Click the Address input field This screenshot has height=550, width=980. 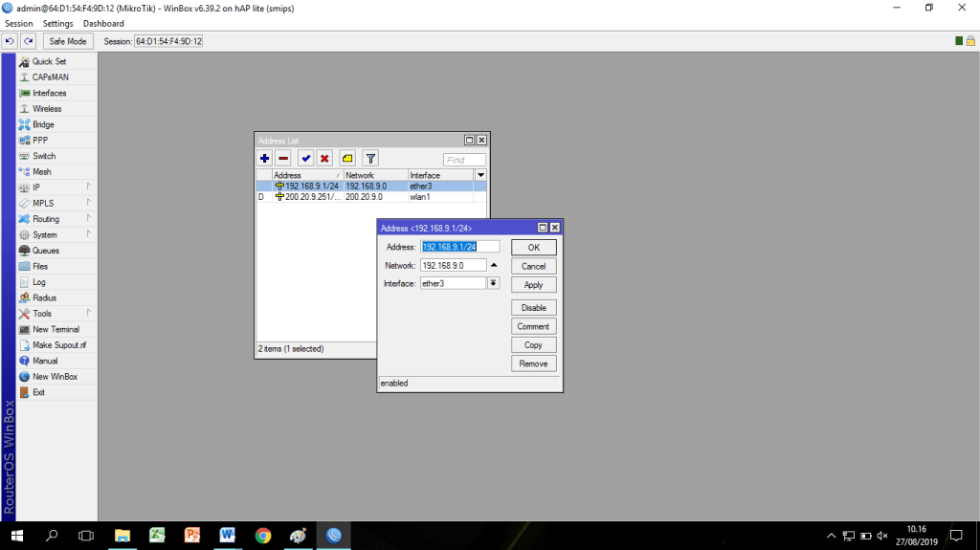click(459, 247)
